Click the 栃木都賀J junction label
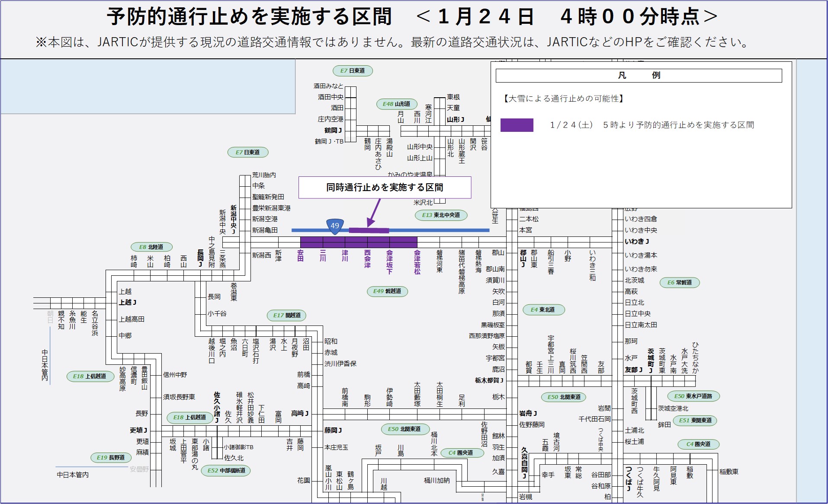The height and width of the screenshot is (504, 828). (x=489, y=380)
